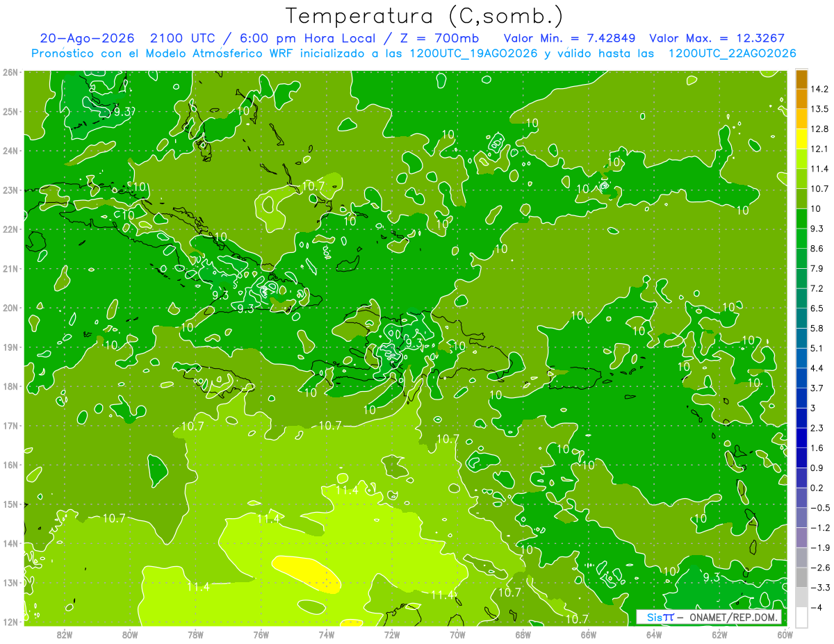834x644 pixels.
Task: Click the '12.8' colorbar label
Action: tap(819, 129)
